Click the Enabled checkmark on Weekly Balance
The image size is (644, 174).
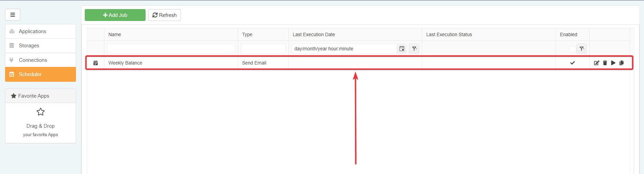572,63
